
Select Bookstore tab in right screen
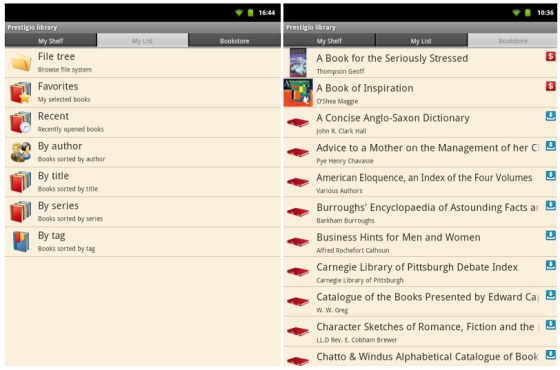pyautogui.click(x=513, y=41)
